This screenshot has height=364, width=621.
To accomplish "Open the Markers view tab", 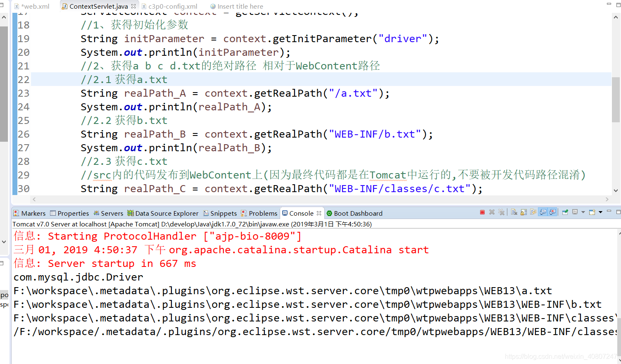I will [x=29, y=213].
